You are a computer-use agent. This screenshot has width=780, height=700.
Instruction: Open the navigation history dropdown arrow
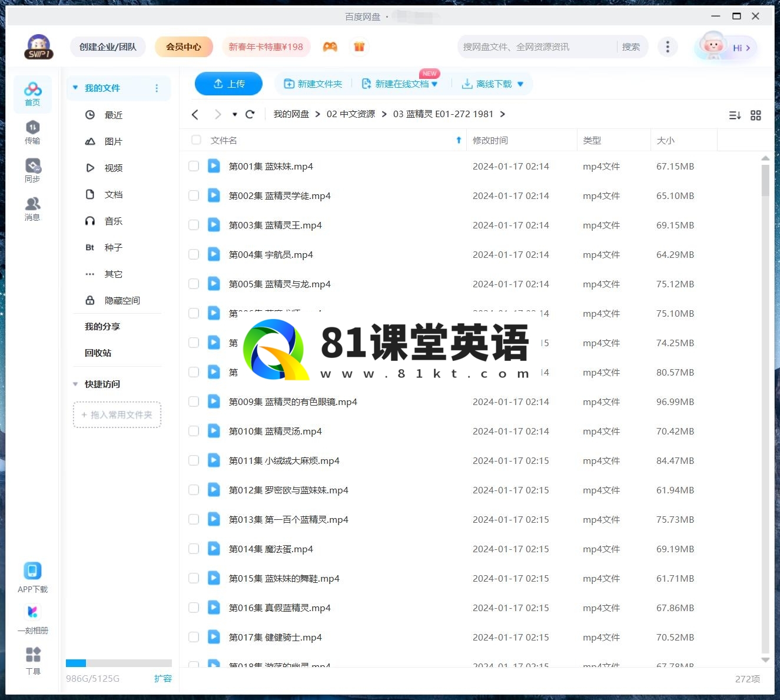point(234,114)
